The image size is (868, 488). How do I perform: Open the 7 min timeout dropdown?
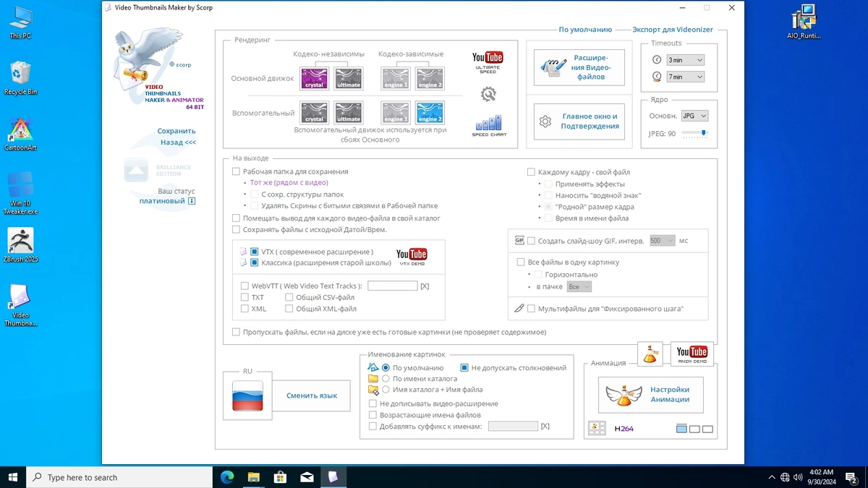click(x=685, y=77)
